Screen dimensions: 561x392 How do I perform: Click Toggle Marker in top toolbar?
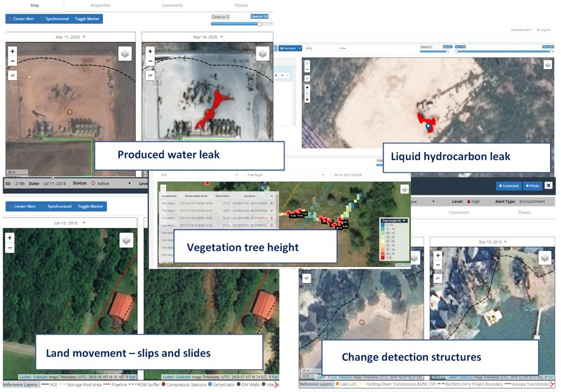(88, 19)
